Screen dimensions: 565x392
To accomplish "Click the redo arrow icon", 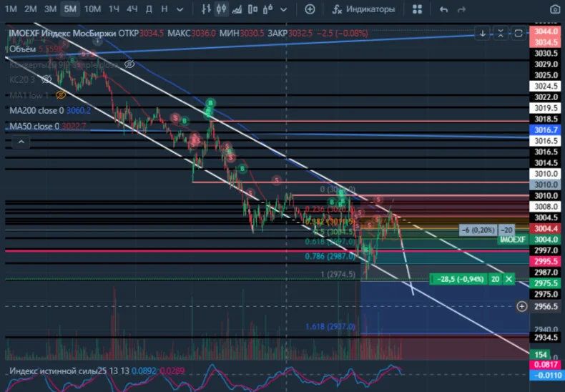I will 461,10.
